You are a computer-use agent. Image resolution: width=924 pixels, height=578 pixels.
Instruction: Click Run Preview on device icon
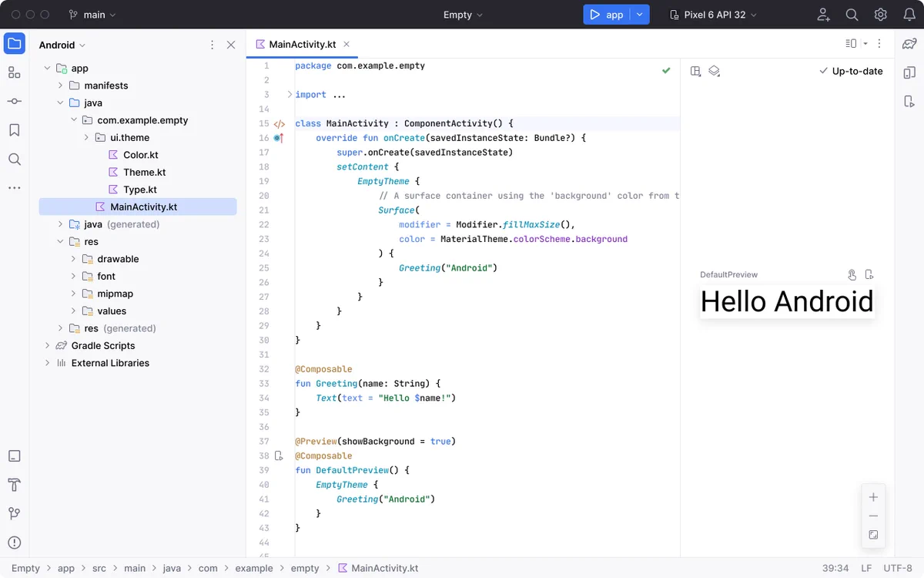pos(869,274)
